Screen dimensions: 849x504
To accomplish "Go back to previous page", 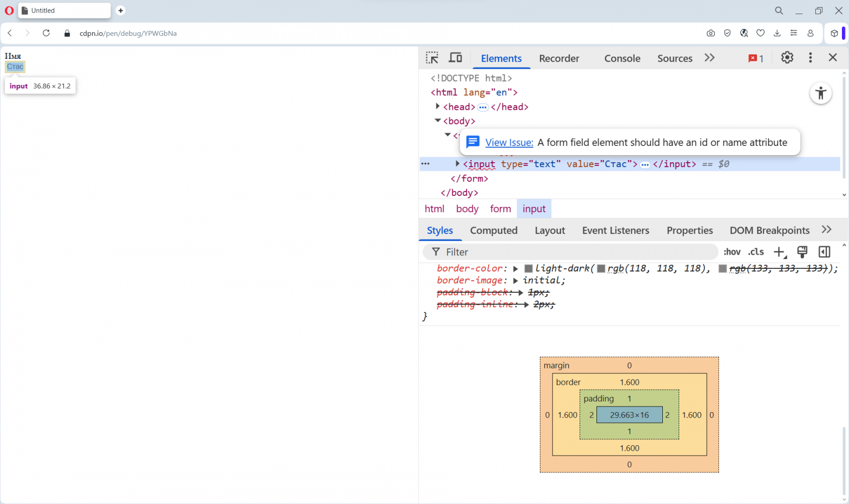I will point(10,33).
